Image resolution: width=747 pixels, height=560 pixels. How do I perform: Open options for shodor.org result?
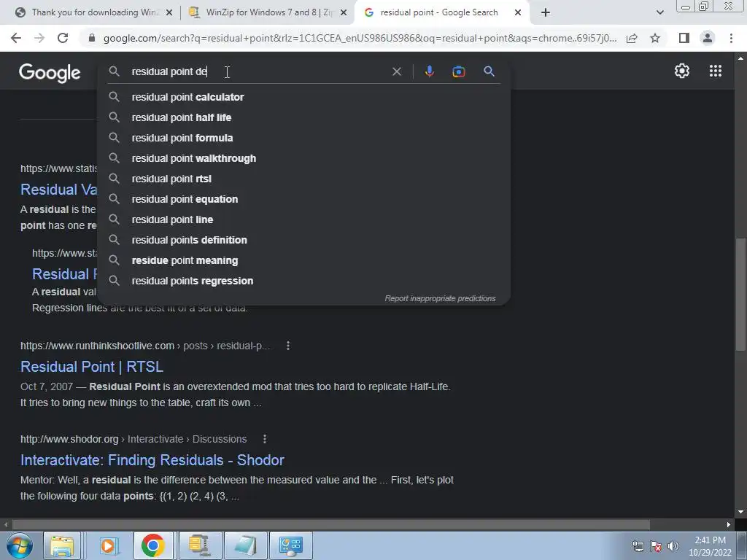coord(264,439)
